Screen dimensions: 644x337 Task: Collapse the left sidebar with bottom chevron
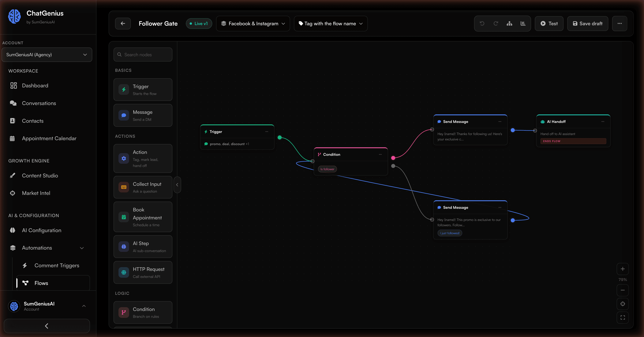coord(47,326)
